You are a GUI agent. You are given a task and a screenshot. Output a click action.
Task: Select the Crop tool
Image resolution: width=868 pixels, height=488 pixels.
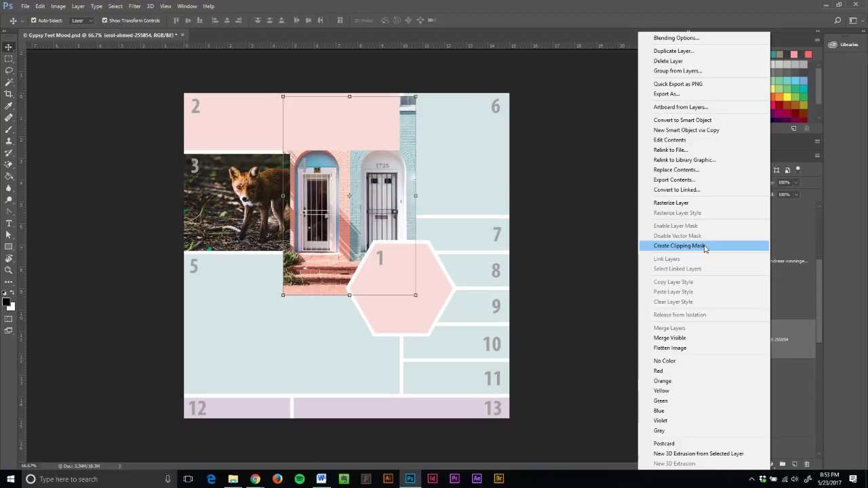pyautogui.click(x=9, y=94)
